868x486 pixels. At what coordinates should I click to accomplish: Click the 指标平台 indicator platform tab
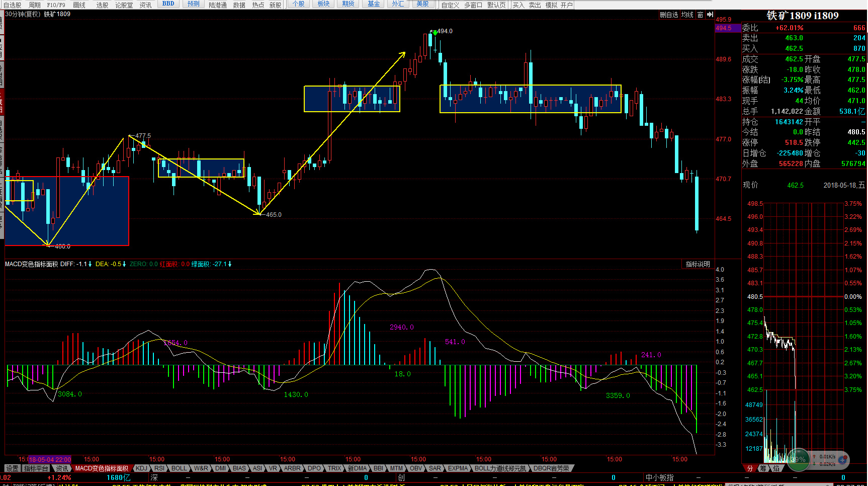click(36, 468)
